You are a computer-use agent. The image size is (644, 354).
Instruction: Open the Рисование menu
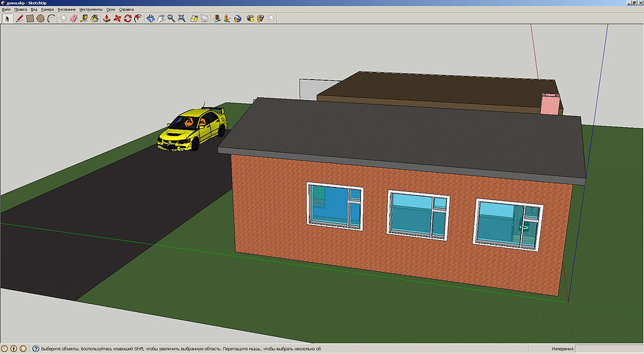66,9
